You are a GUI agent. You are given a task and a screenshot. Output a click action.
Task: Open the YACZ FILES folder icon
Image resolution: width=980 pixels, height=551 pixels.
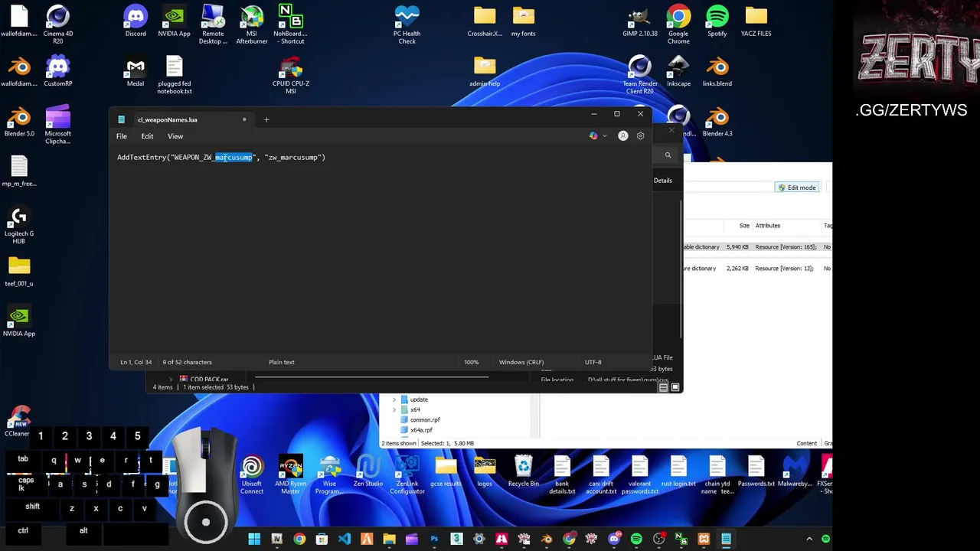(756, 21)
